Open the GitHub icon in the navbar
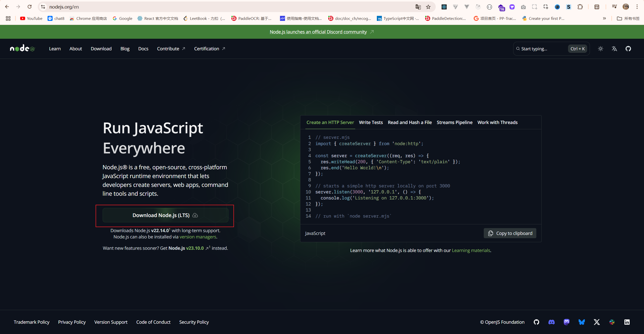This screenshot has width=644, height=334. click(628, 49)
